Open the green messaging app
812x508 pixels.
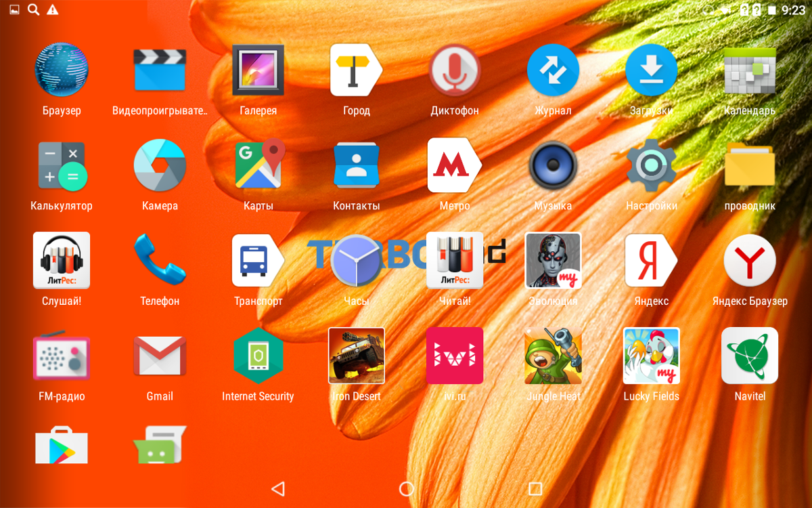coord(160,444)
